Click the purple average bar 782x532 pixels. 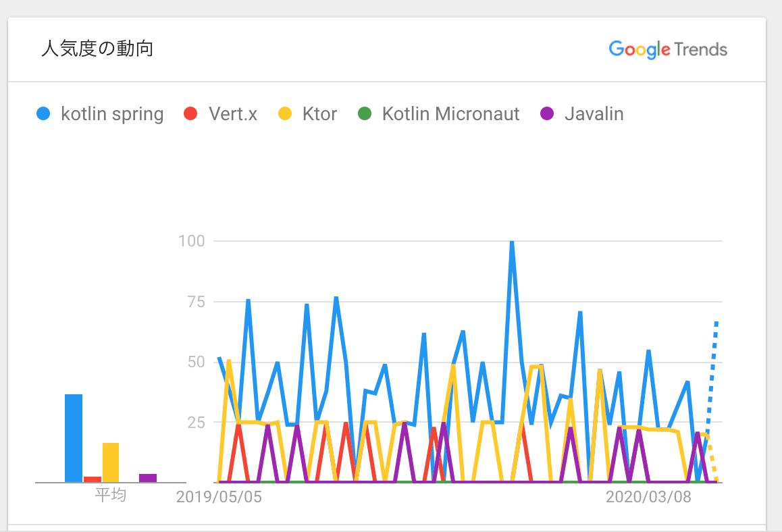(148, 477)
